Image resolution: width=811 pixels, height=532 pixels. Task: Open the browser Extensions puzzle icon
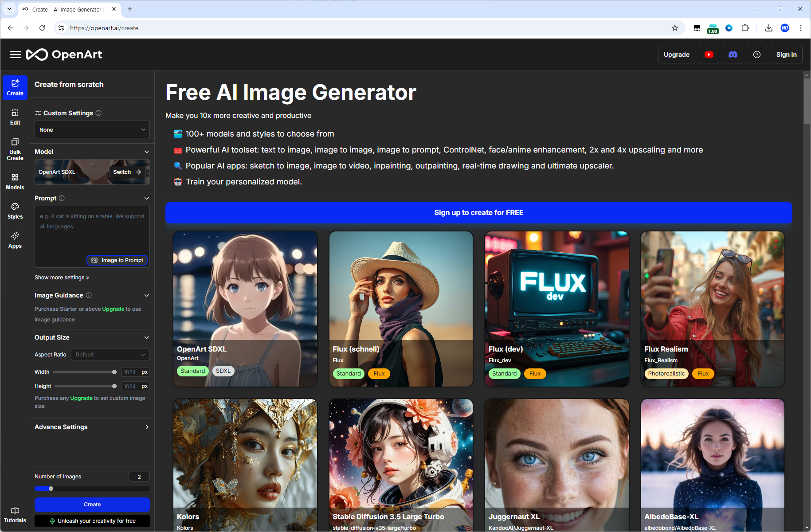745,28
